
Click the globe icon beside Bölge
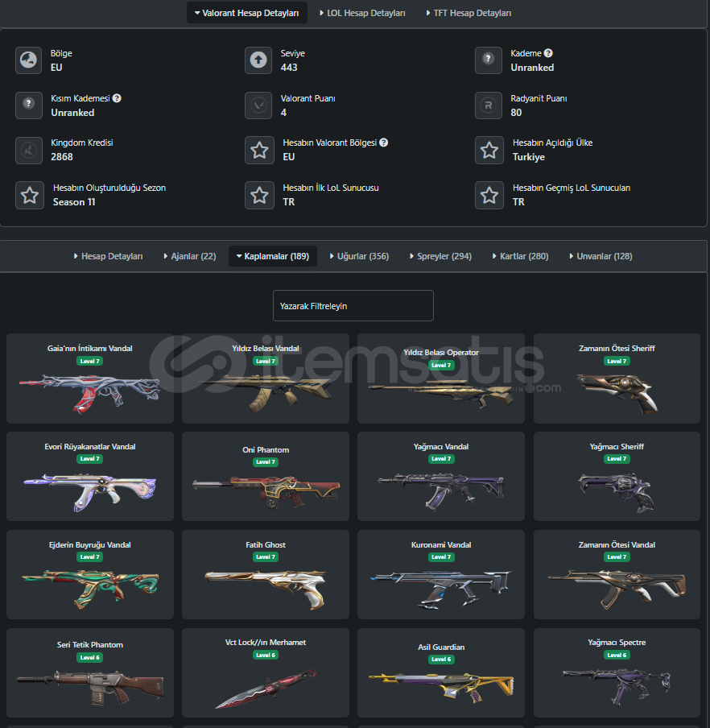pyautogui.click(x=29, y=60)
